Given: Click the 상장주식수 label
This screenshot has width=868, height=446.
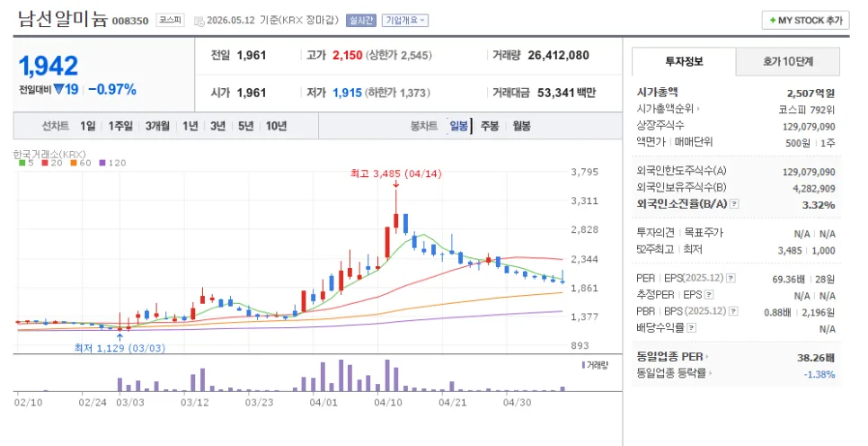Looking at the screenshot, I should pos(660,125).
